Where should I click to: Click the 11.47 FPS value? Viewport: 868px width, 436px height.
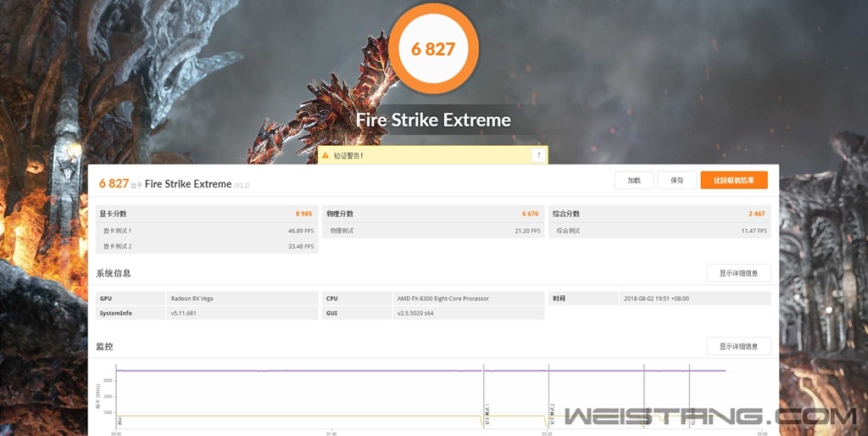point(754,231)
